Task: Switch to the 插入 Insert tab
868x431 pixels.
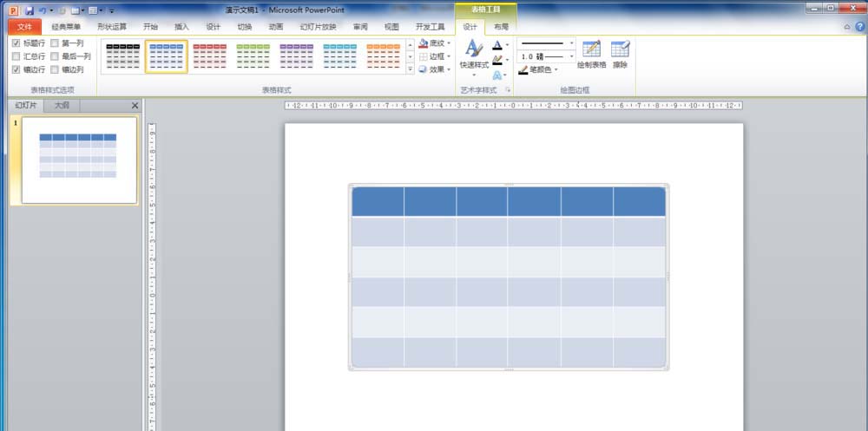Action: click(x=181, y=27)
